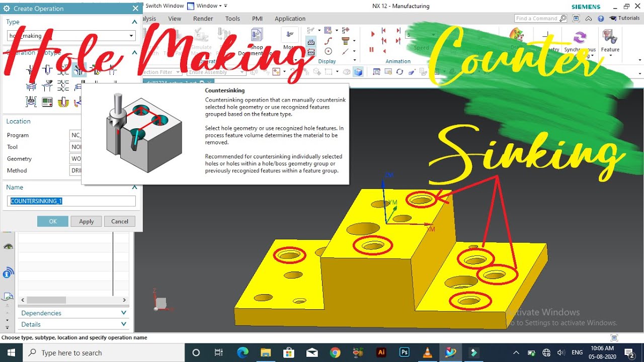Pause the animation playback

372,50
